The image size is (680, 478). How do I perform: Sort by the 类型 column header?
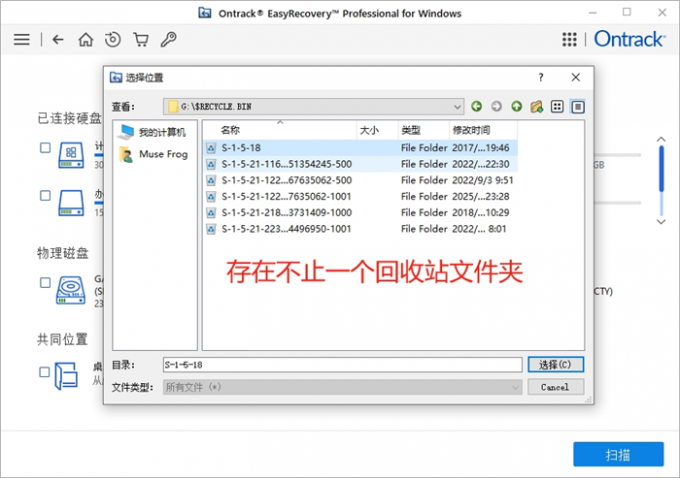tap(423, 130)
